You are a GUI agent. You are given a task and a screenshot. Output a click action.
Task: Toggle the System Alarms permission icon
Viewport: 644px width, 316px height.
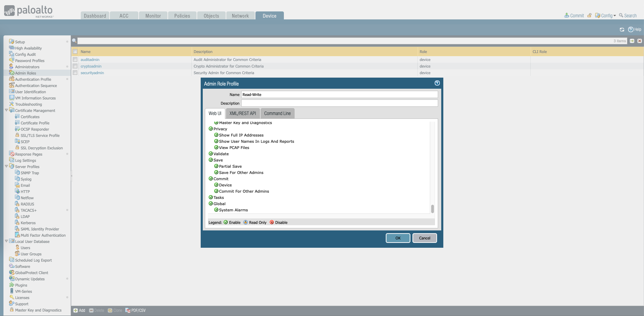pos(216,210)
